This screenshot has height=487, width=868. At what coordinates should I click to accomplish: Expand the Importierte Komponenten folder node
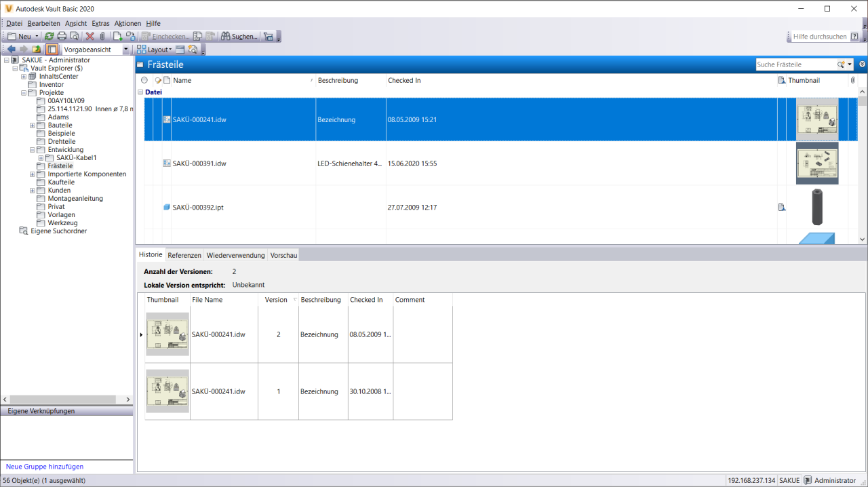[33, 174]
